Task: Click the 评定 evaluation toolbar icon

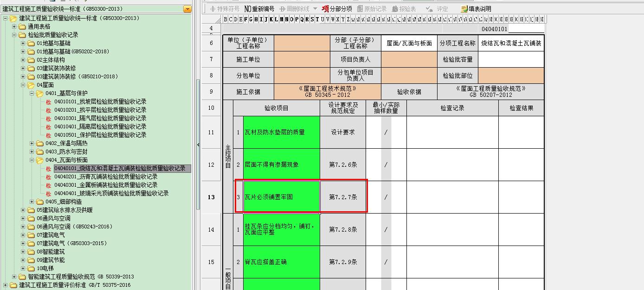Action: click(429, 9)
